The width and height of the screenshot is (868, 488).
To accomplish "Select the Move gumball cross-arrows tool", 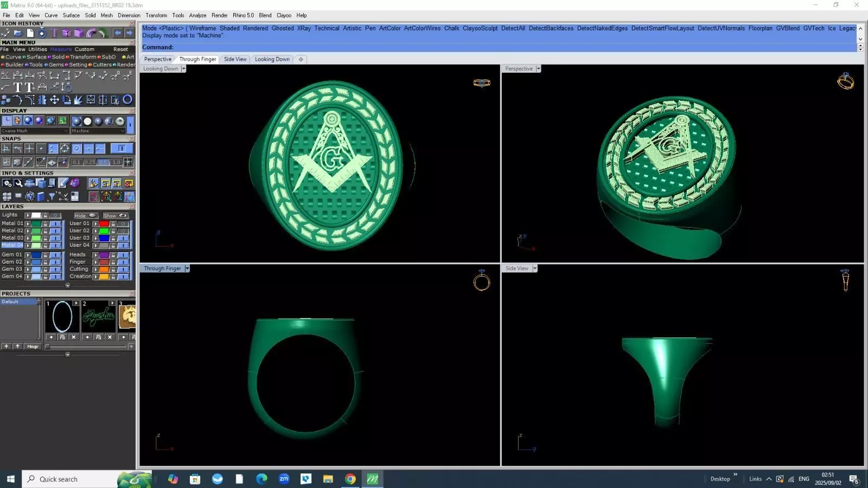I will (54, 100).
